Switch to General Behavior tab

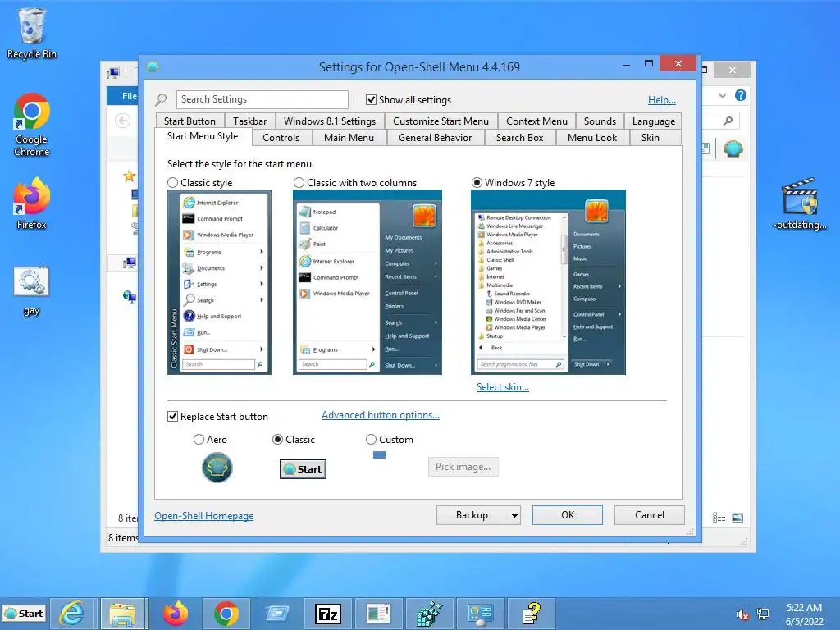(x=435, y=138)
